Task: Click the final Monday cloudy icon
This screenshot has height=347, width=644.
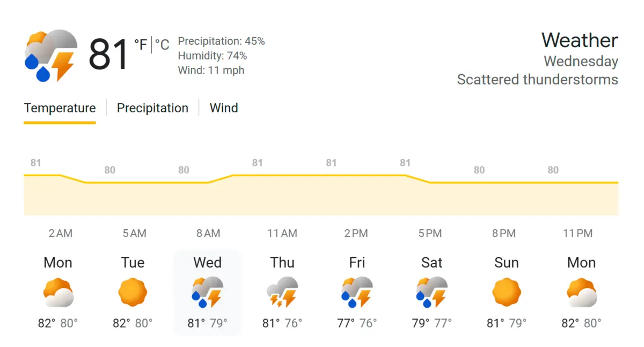Action: [x=581, y=291]
